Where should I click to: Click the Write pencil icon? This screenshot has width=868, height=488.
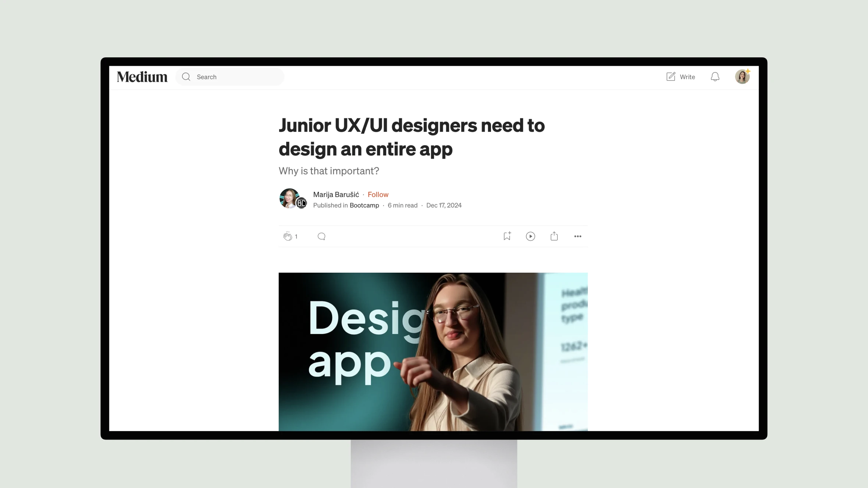click(670, 76)
